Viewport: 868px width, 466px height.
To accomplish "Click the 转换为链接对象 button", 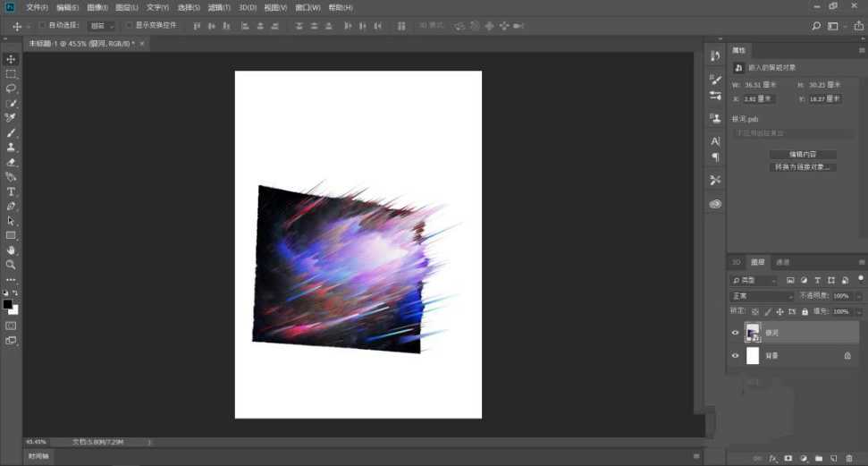I will point(803,166).
